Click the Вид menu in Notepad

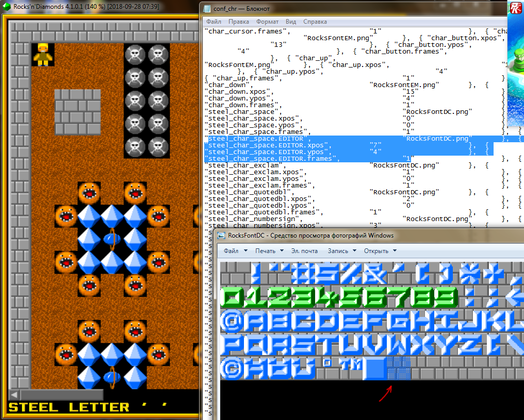pyautogui.click(x=291, y=22)
